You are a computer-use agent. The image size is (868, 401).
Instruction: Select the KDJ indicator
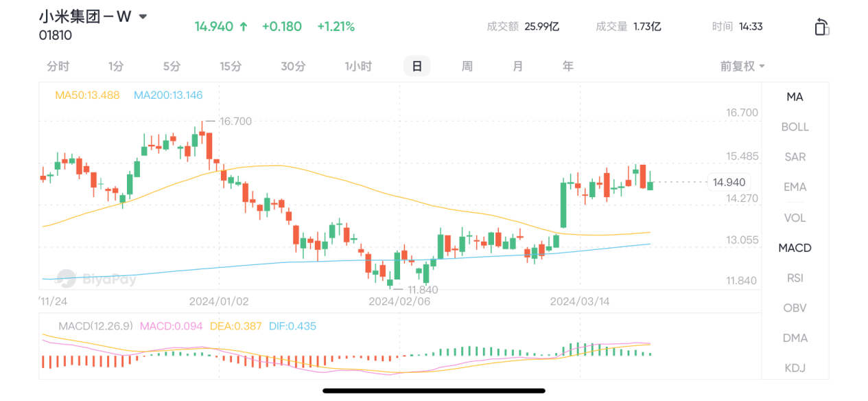[795, 368]
